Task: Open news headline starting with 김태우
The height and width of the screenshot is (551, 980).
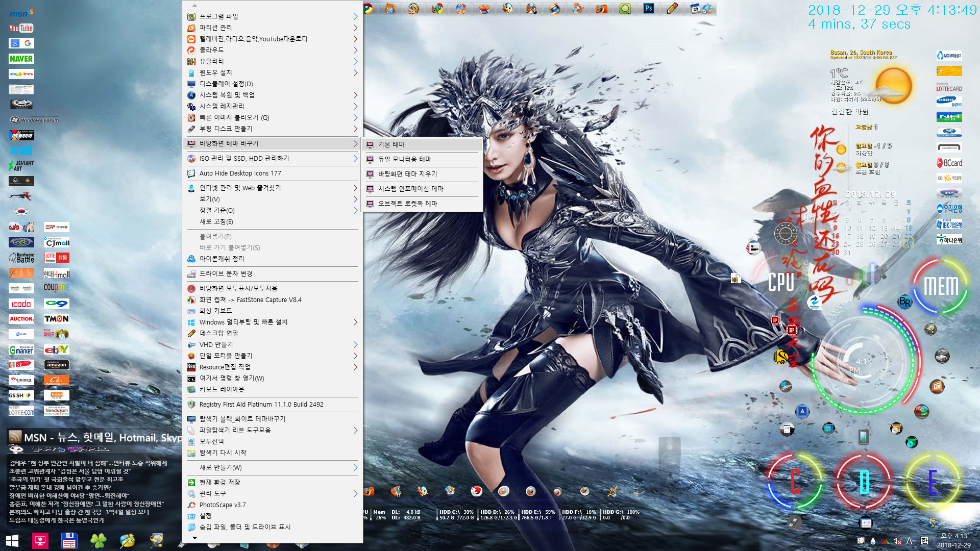Action: point(88,463)
